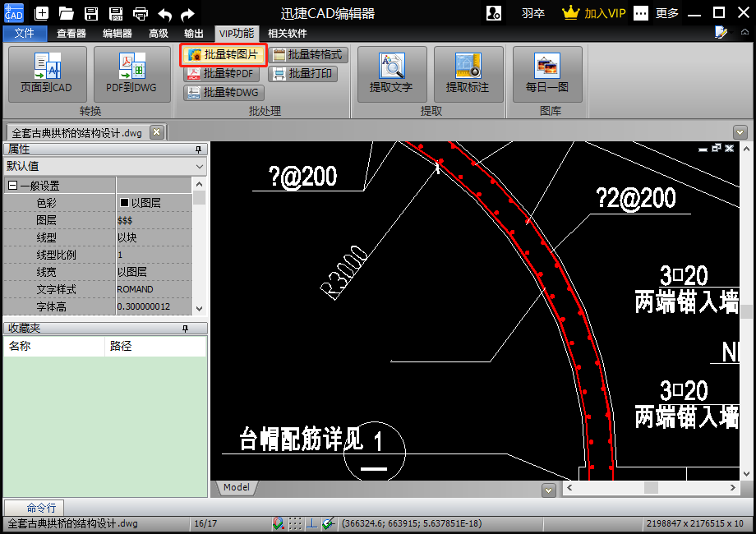
Task: Click the 加入VIP crown button
Action: (x=594, y=13)
